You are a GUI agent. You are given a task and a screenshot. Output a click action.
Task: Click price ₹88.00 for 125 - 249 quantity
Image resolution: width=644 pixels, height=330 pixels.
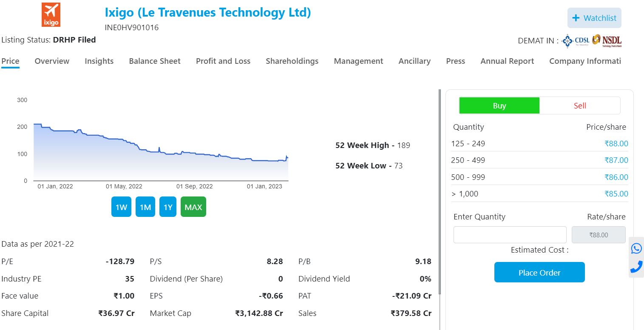(x=616, y=144)
